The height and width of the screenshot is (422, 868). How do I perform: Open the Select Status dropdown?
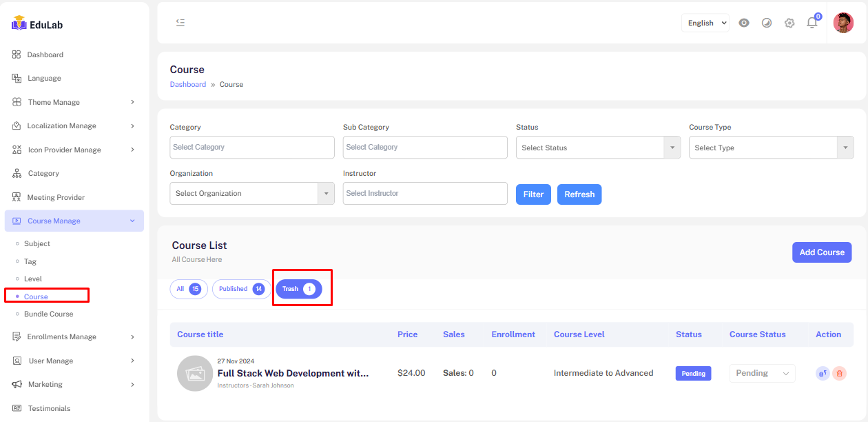[x=598, y=148]
